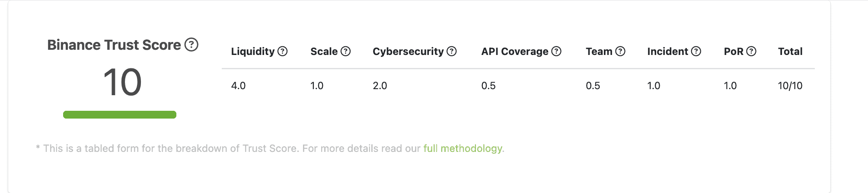Open the Liquidity question mark tooltip icon
The height and width of the screenshot is (193, 868).
tap(283, 51)
